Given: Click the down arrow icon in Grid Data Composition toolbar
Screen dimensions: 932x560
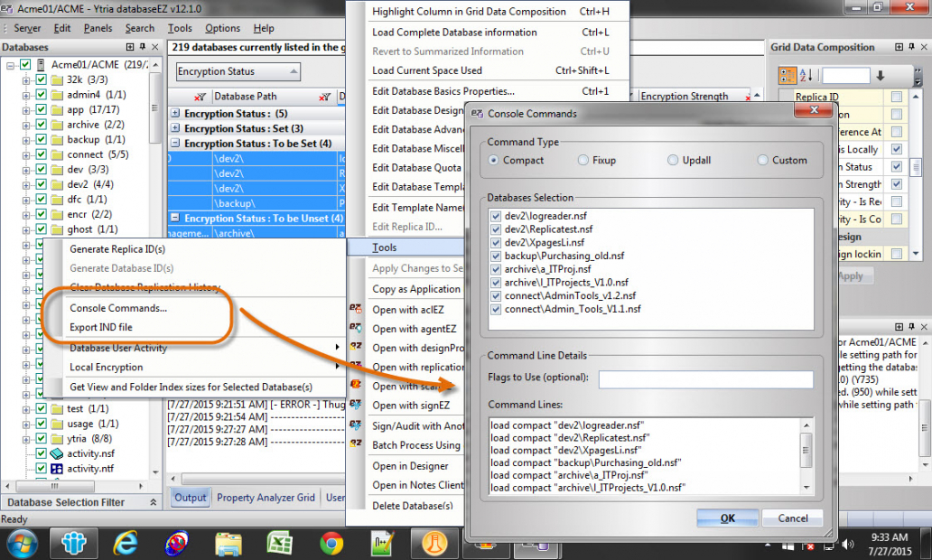Looking at the screenshot, I should click(881, 76).
